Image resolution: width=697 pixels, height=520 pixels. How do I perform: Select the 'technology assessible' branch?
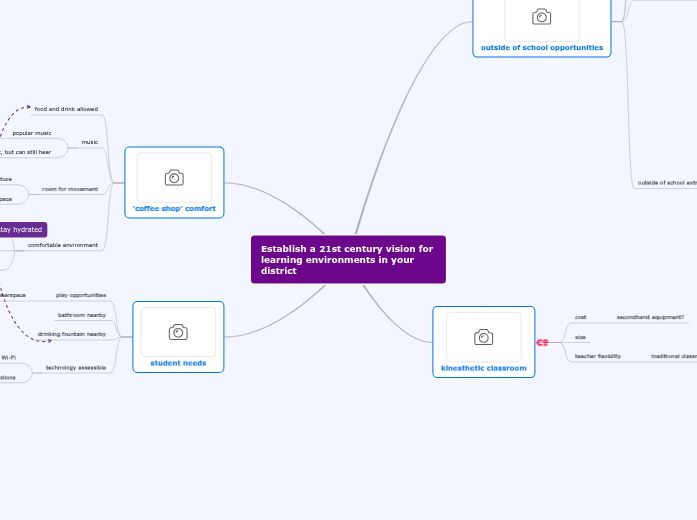coord(76,367)
